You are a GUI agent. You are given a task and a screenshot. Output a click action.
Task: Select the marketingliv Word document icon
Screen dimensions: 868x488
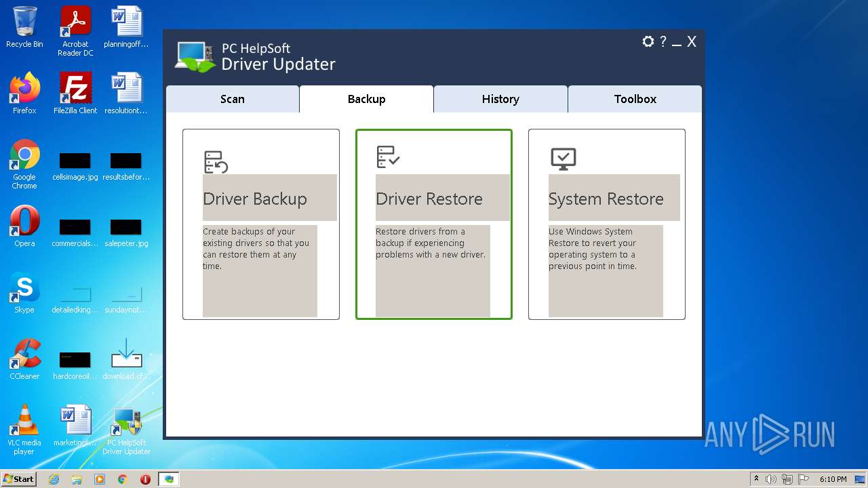click(75, 426)
